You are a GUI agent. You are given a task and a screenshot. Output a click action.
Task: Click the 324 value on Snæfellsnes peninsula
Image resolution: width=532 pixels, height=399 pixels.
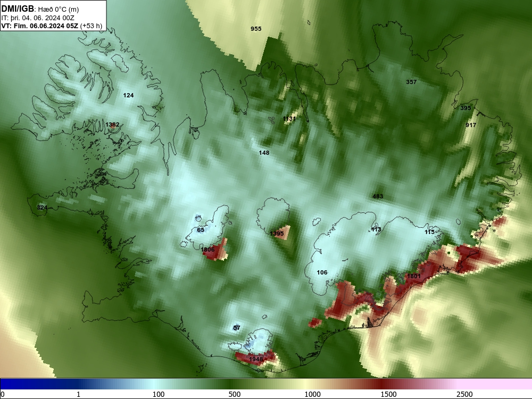click(42, 207)
